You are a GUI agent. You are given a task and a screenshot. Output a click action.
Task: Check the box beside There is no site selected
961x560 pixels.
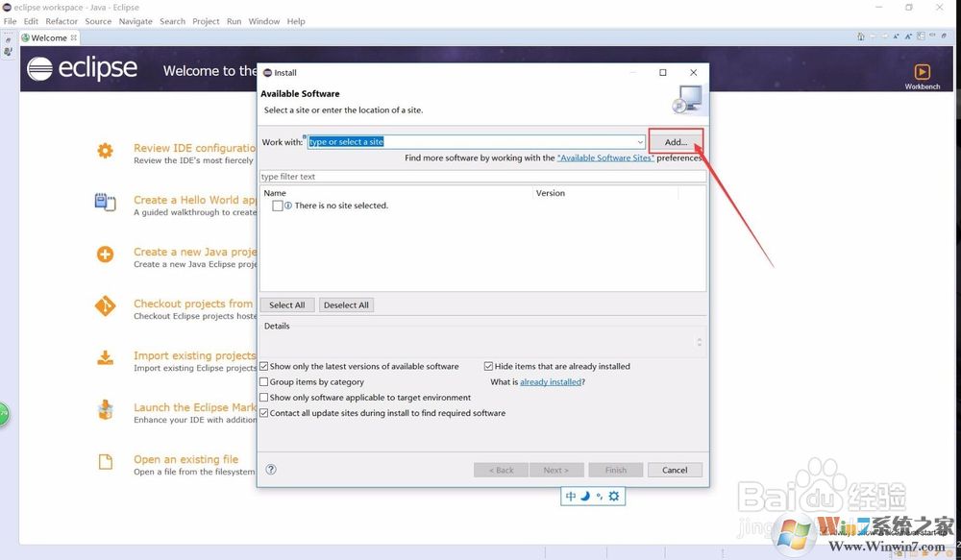pos(278,206)
